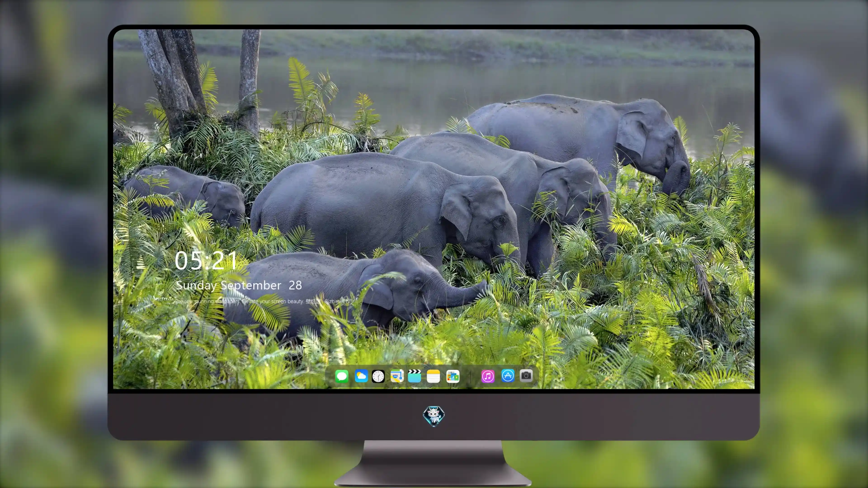Launch the Videos clapperboard app

pyautogui.click(x=415, y=376)
